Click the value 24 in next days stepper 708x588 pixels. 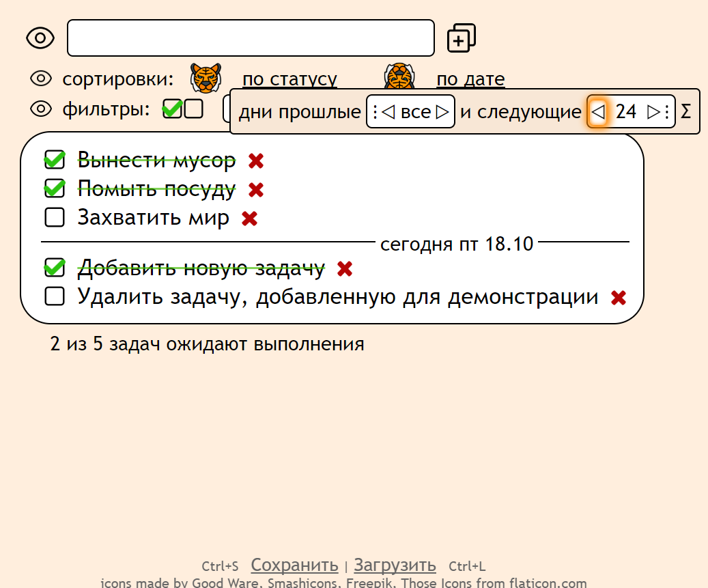pos(626,111)
